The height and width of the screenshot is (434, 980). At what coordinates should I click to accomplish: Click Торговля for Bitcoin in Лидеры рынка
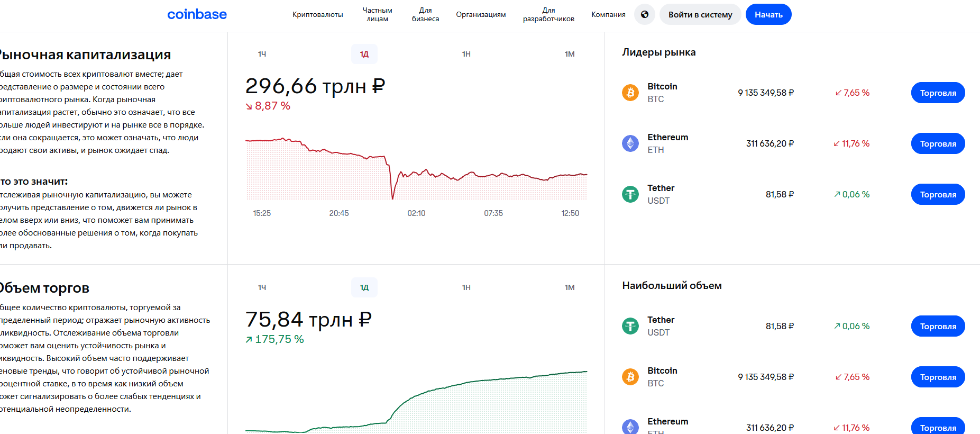[938, 93]
